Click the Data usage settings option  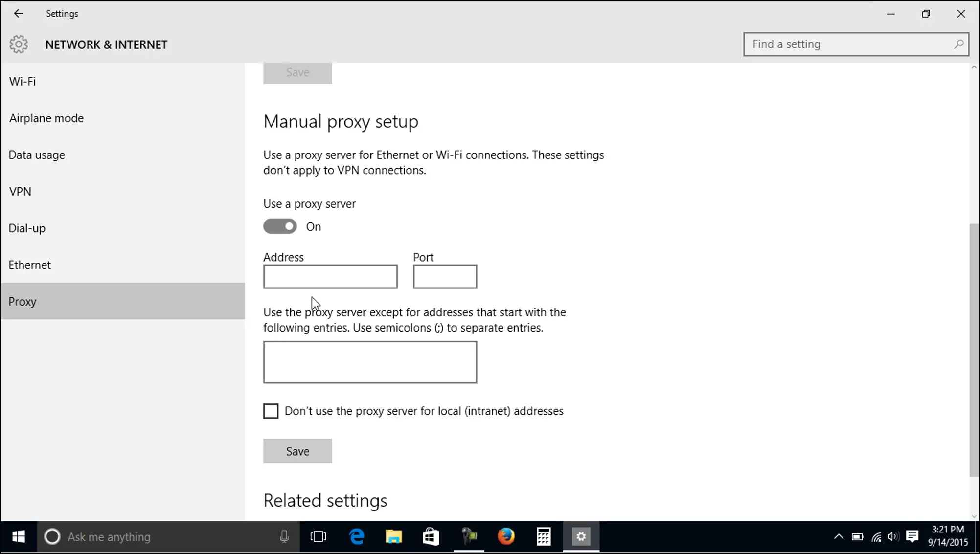coord(36,154)
